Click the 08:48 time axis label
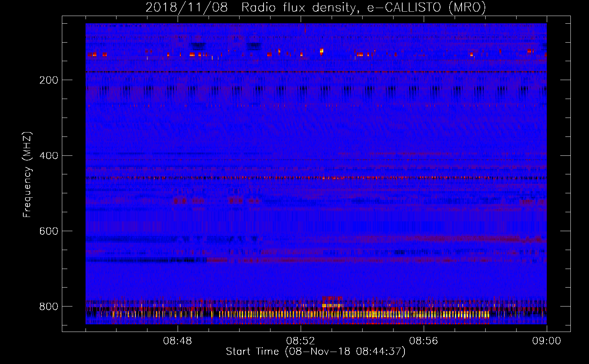Screen dimensions: 589x364 coord(178,341)
